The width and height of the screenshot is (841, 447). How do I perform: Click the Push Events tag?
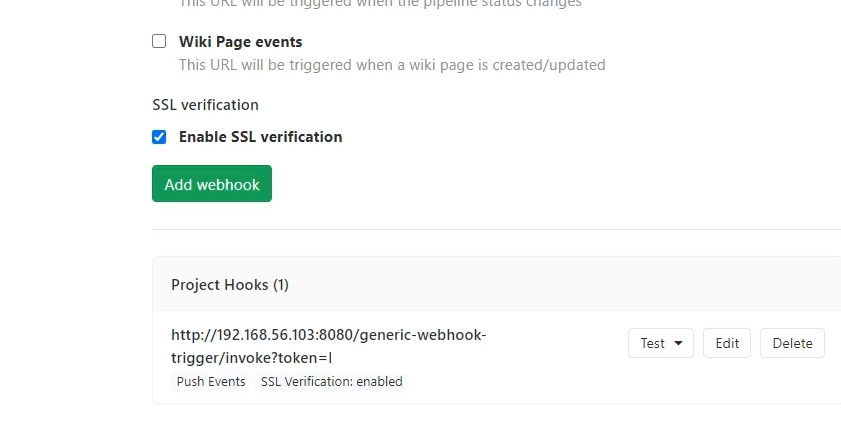(211, 381)
